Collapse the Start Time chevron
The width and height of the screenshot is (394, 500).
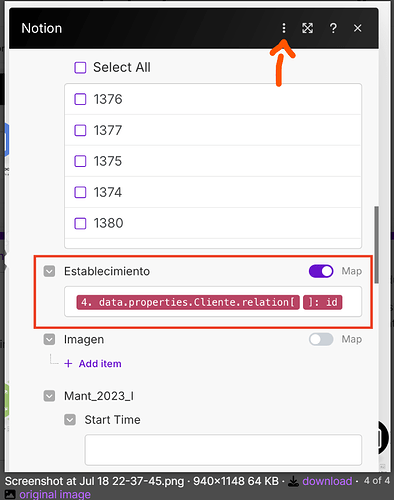pos(70,420)
